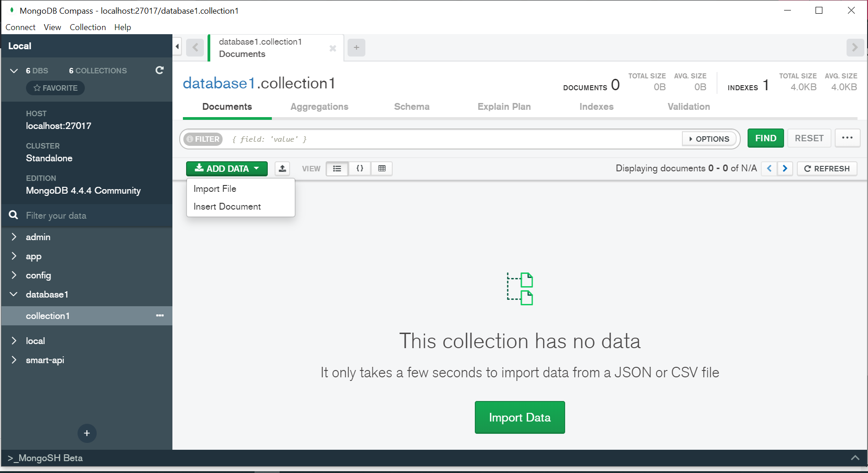The height and width of the screenshot is (473, 868).
Task: Switch to the Explain Plan tab
Action: click(504, 107)
